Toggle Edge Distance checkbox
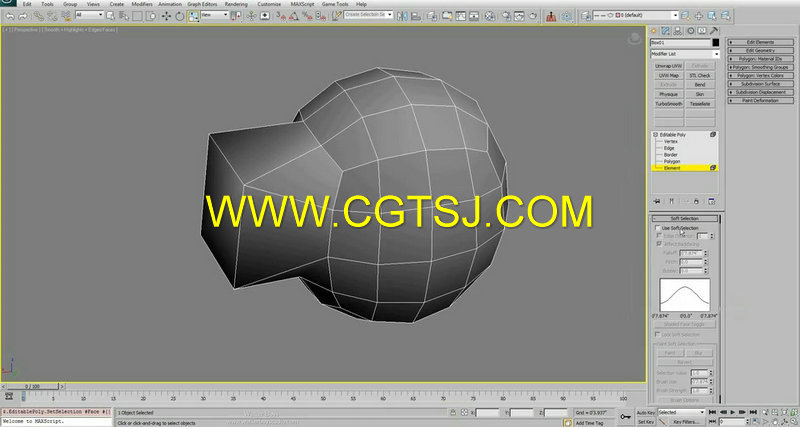800x427 pixels. [x=659, y=236]
